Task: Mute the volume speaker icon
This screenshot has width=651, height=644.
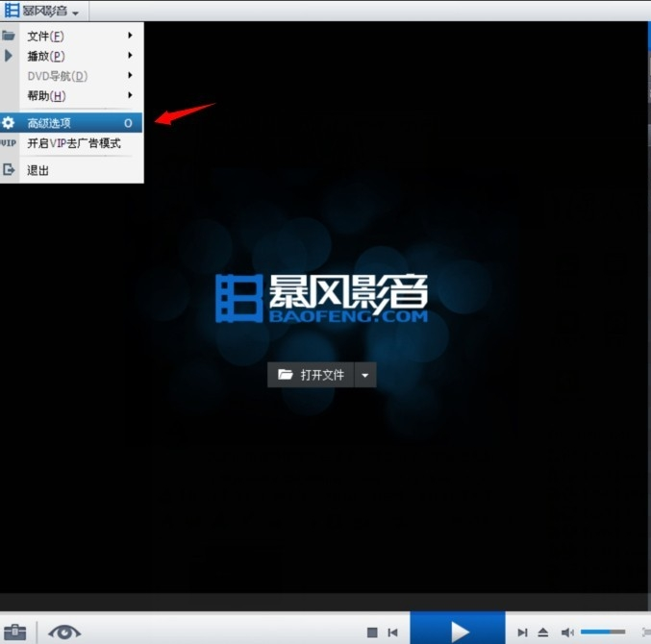Action: coord(567,632)
